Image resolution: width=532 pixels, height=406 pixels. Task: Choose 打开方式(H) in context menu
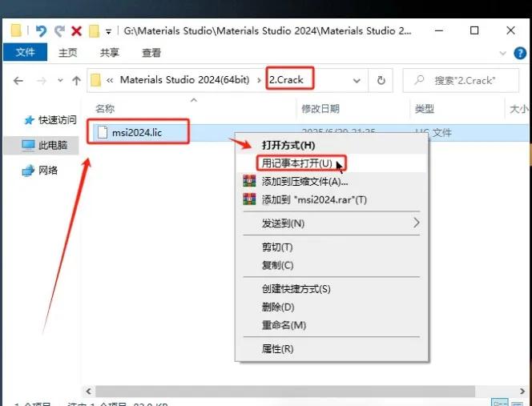[288, 146]
